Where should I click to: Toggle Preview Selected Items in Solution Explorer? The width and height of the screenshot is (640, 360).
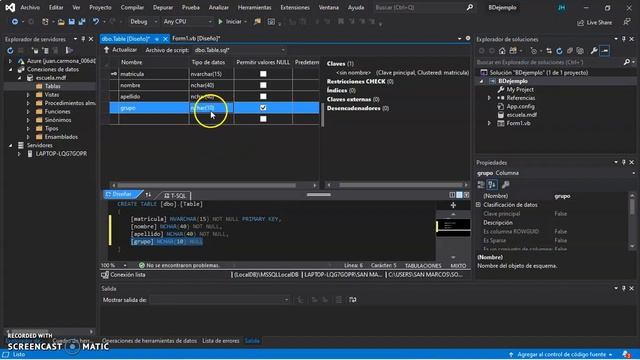click(605, 51)
